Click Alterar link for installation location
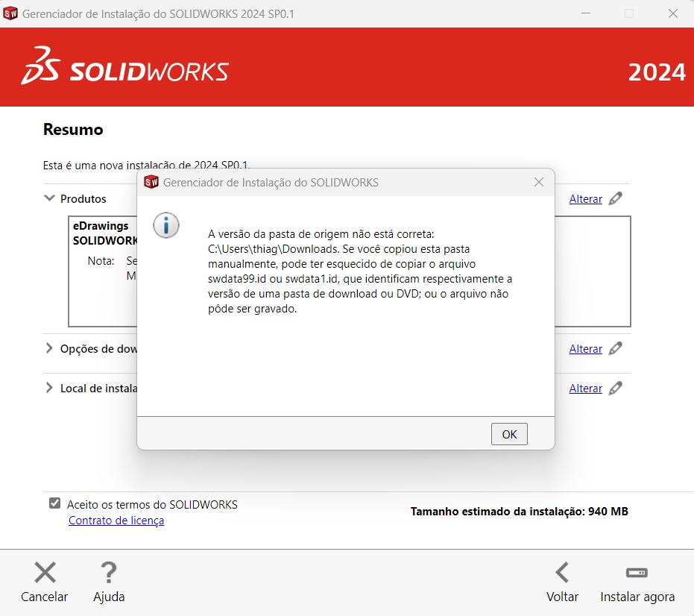694x616 pixels. pyautogui.click(x=585, y=389)
